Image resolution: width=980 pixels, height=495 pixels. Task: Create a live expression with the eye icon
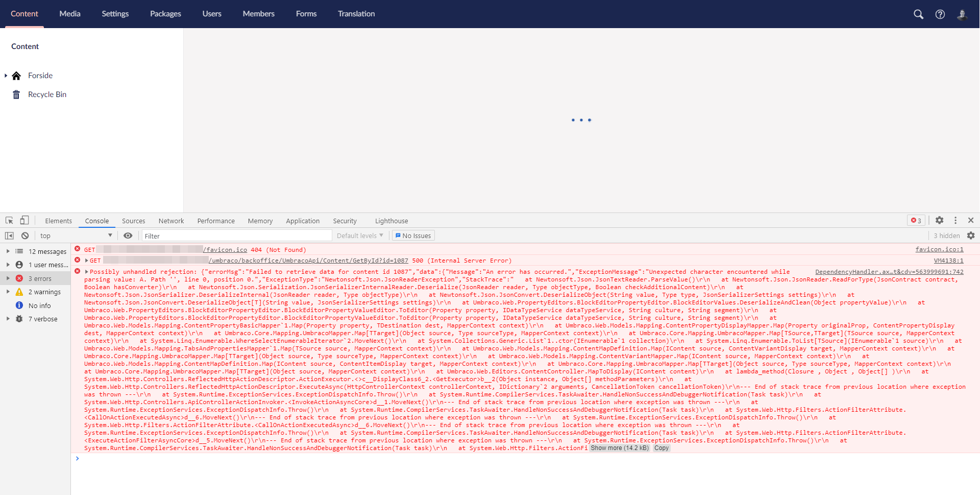click(128, 235)
